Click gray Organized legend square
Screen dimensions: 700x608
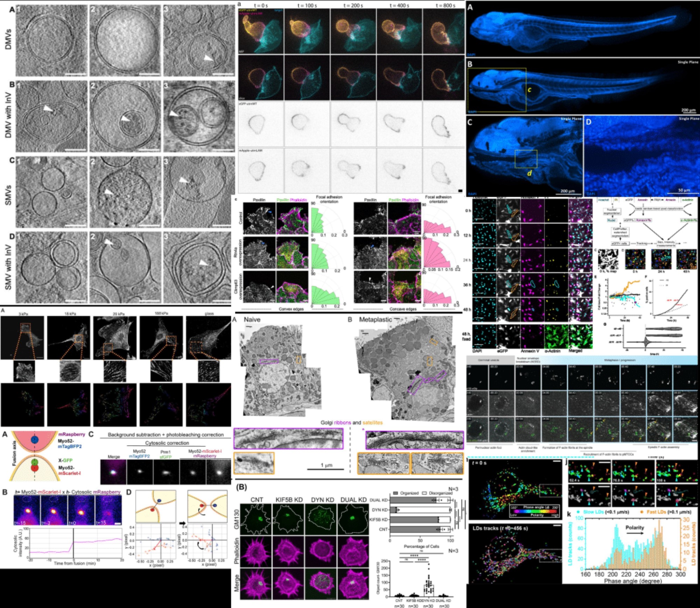pos(395,493)
